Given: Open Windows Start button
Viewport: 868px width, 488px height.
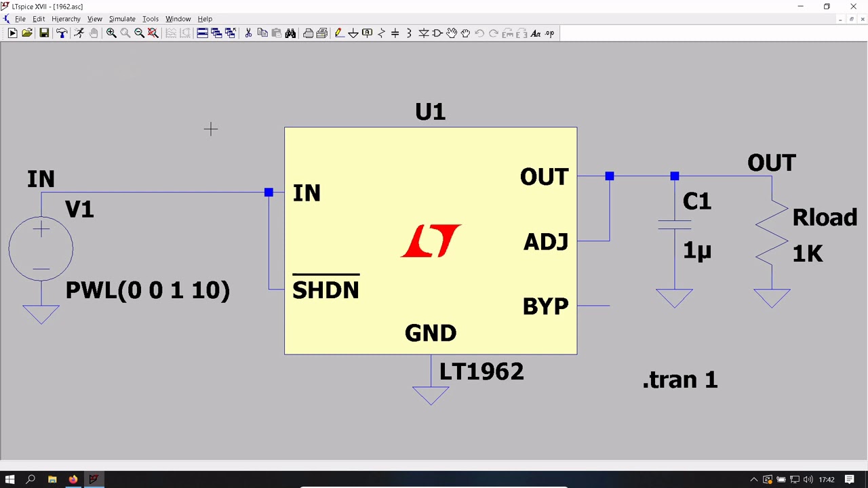Looking at the screenshot, I should pos(10,480).
